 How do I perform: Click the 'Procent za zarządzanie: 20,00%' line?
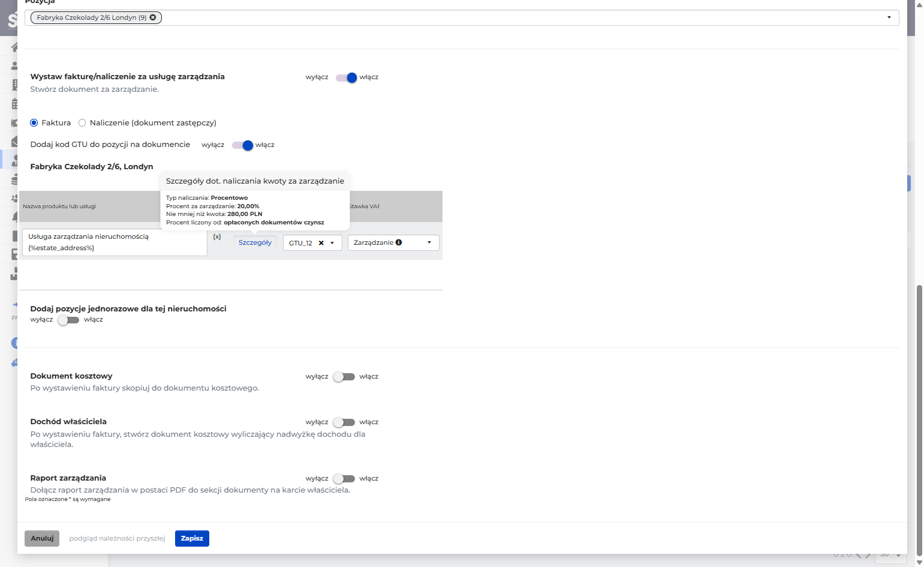tap(213, 206)
